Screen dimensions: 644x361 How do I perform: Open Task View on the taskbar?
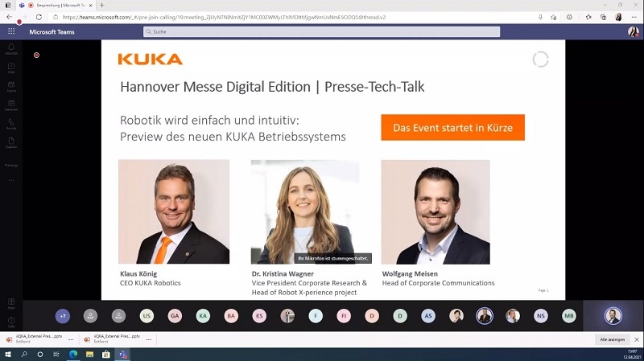[x=56, y=354]
